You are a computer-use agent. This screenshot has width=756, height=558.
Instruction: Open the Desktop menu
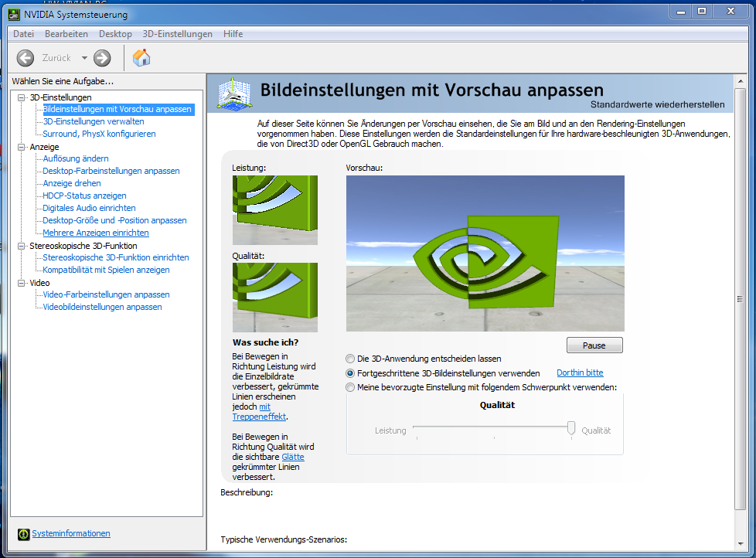coord(115,34)
